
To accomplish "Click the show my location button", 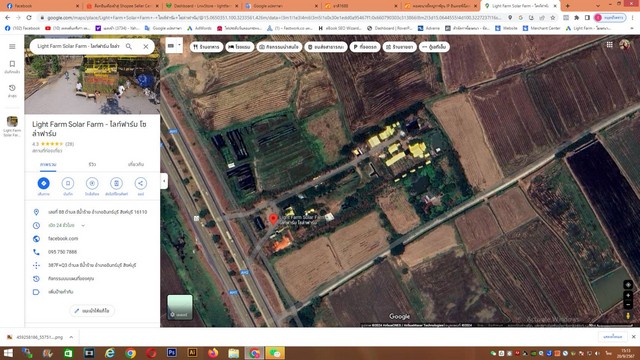I will pyautogui.click(x=628, y=284).
